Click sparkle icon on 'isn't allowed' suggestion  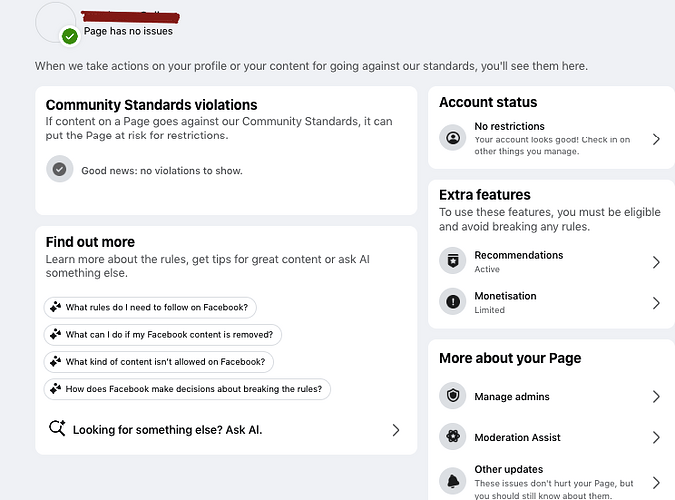(x=56, y=361)
